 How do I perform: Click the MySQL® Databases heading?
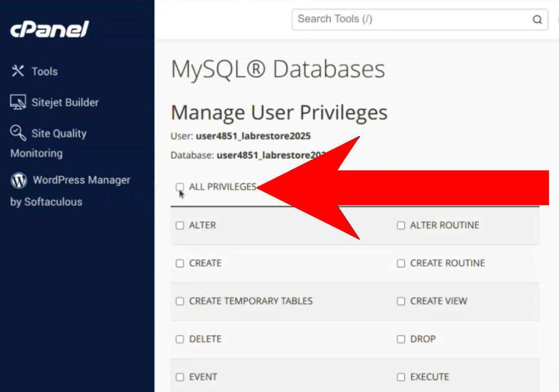click(x=278, y=69)
